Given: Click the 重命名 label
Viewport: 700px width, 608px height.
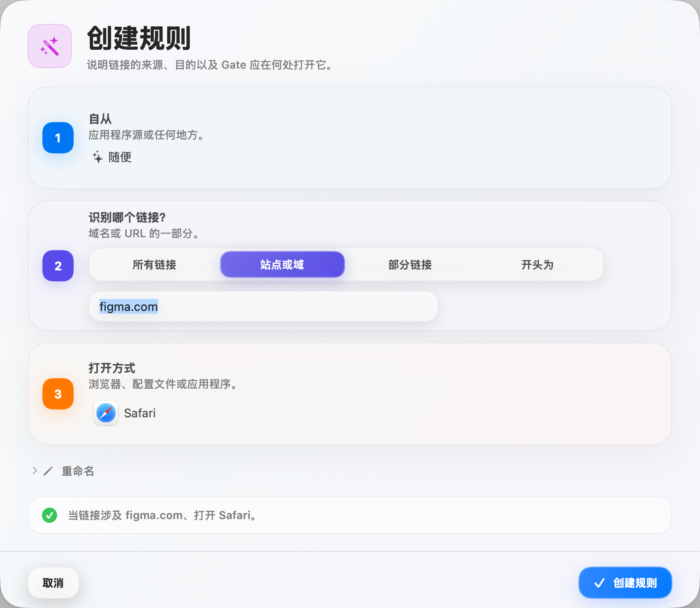Looking at the screenshot, I should [x=78, y=471].
